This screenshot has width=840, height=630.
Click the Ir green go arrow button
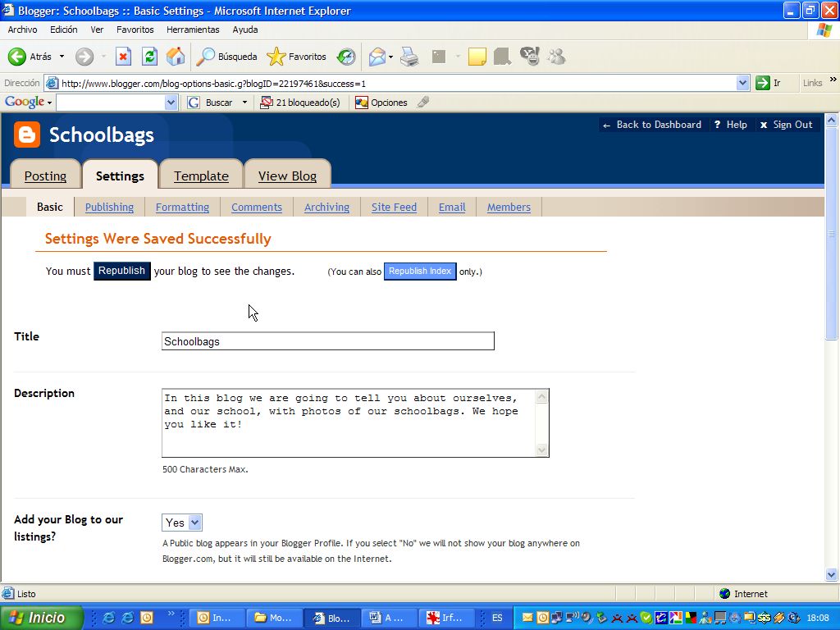[762, 83]
